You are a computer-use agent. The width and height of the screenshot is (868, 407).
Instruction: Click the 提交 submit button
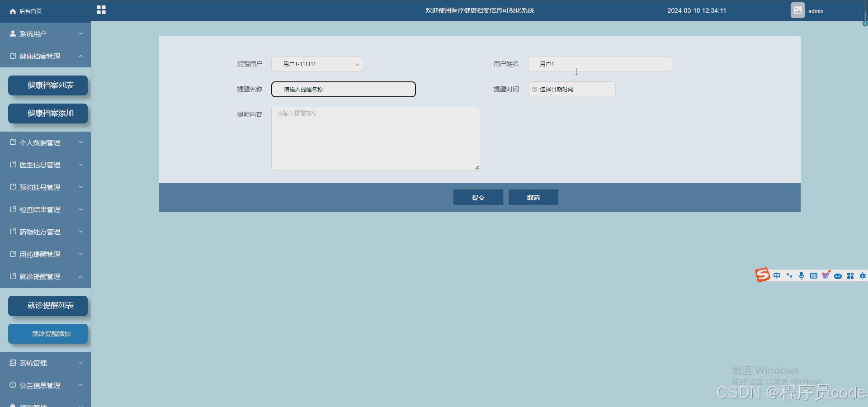point(478,197)
